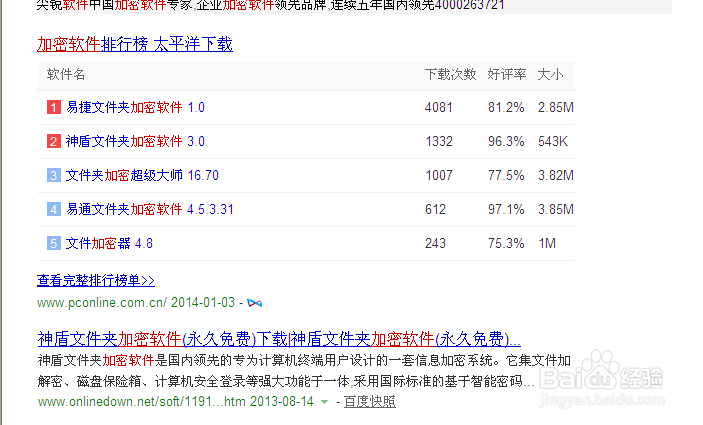Click the www.pconline.com.cn/ URL text
The width and height of the screenshot is (703, 425).
pos(102,303)
